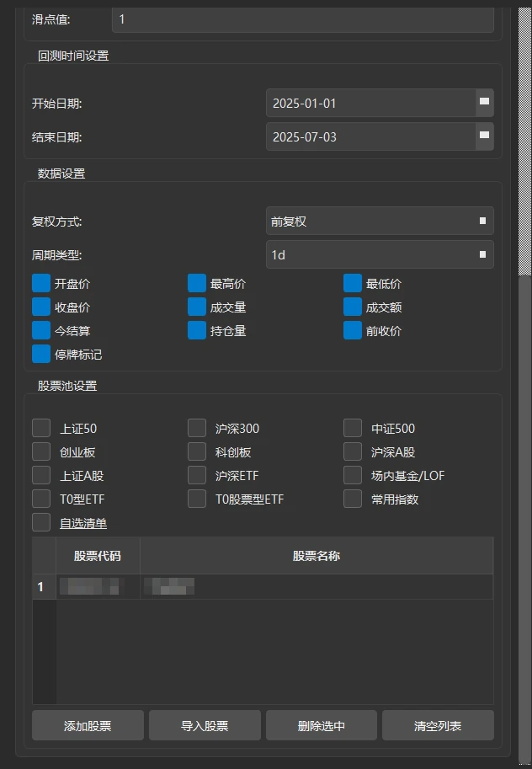
Task: Toggle the 停牌标记 checkbox
Action: tap(41, 354)
